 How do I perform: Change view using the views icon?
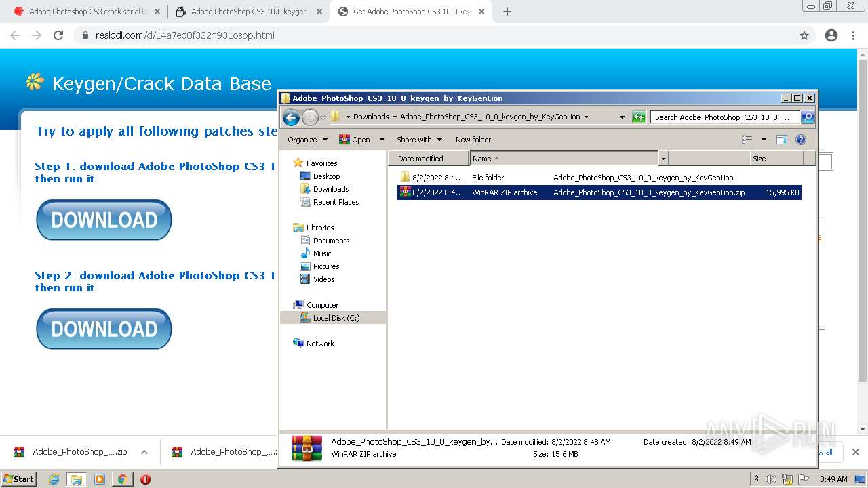click(x=747, y=140)
